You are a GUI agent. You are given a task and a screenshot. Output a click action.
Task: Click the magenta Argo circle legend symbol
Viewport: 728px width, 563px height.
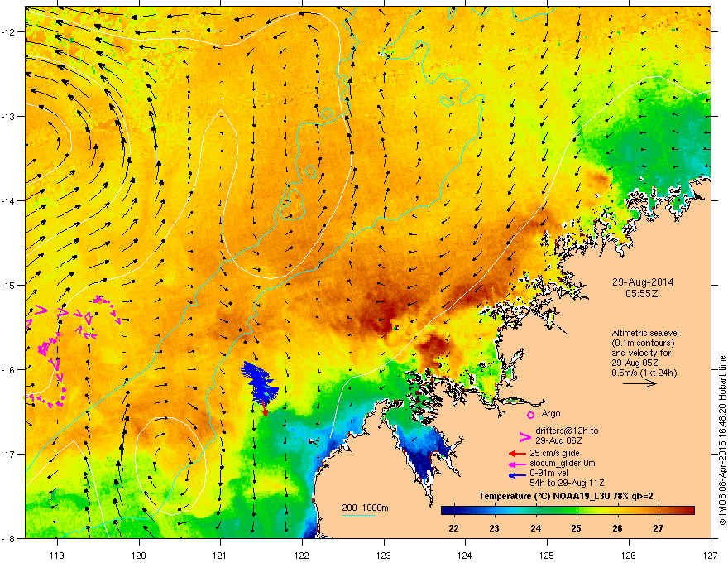(x=530, y=415)
